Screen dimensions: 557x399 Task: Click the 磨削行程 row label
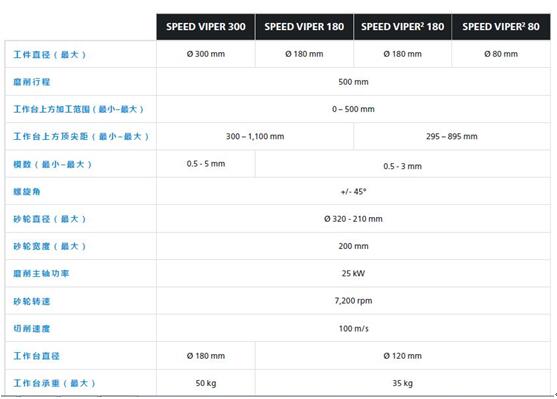32,82
